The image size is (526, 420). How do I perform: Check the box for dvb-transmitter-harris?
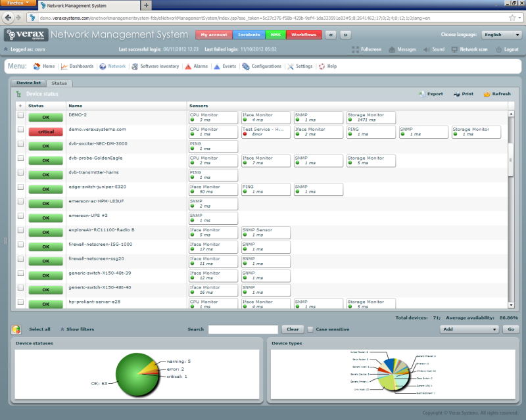click(21, 173)
